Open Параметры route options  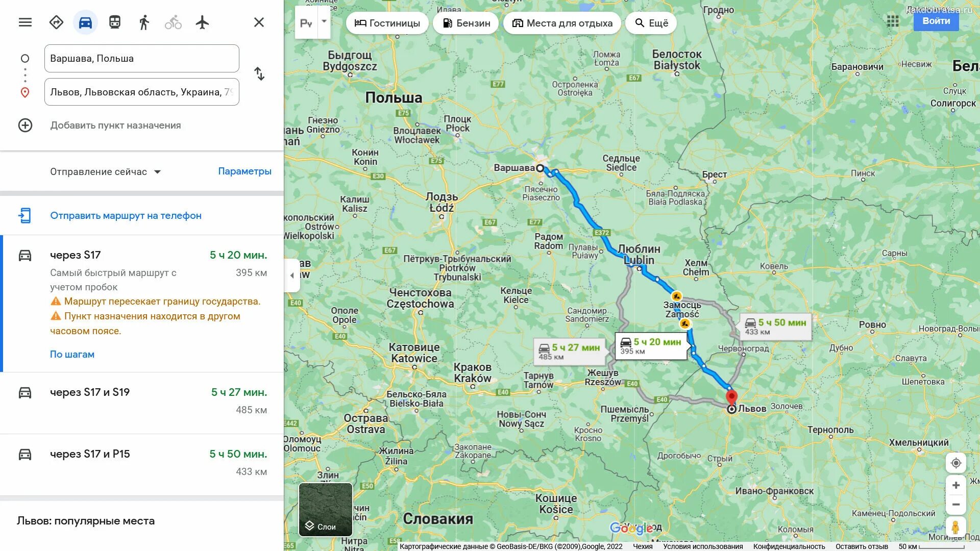pyautogui.click(x=244, y=171)
